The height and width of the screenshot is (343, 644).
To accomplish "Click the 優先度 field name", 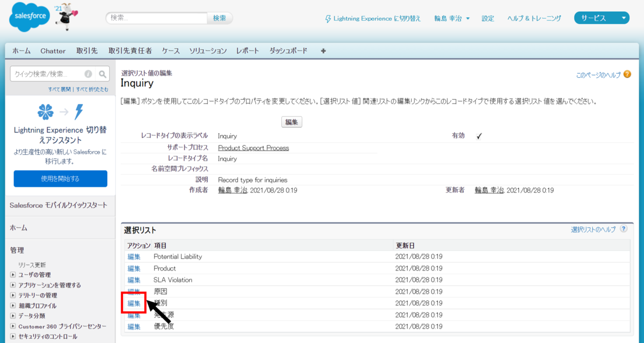I will 164,326.
